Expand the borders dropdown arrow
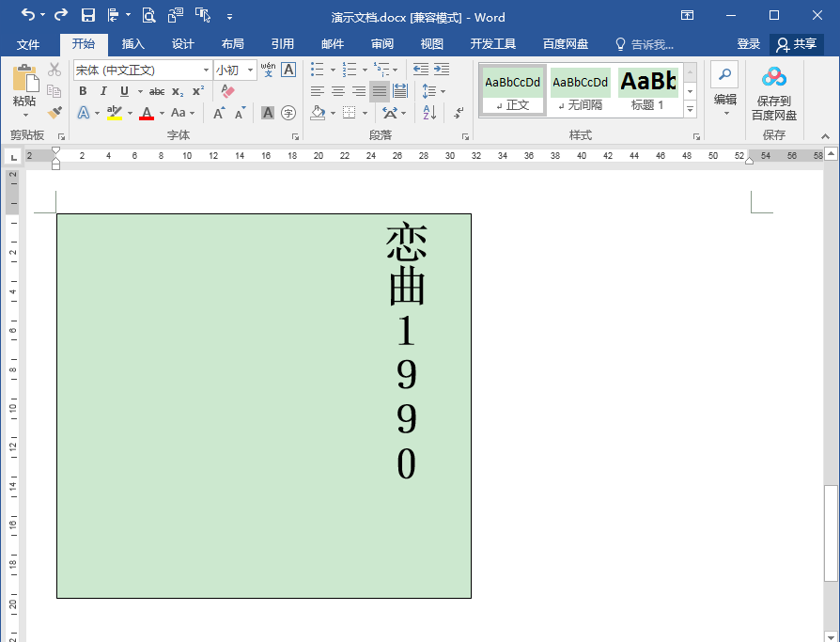Viewport: 840px width, 642px height. (365, 113)
